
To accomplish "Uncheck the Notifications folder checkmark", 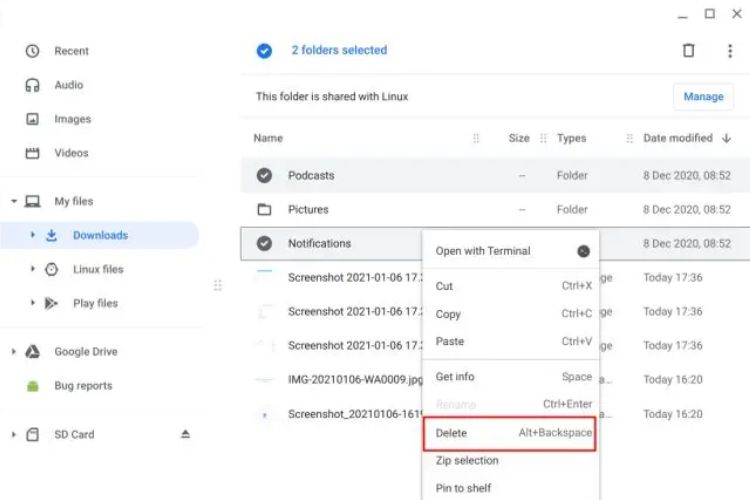I will tap(264, 244).
